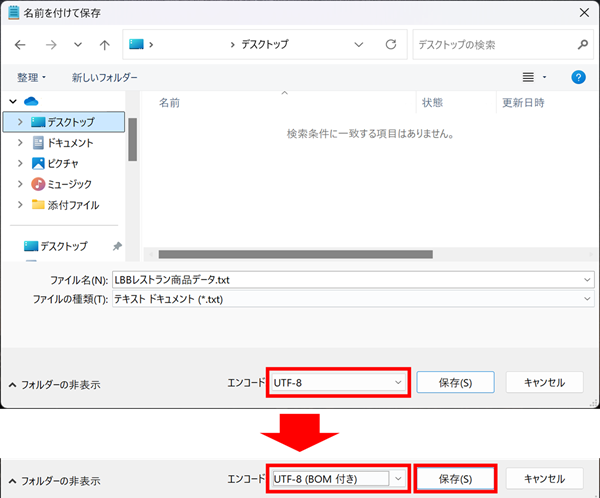Refresh the current folder view
The width and height of the screenshot is (600, 498).
[391, 45]
